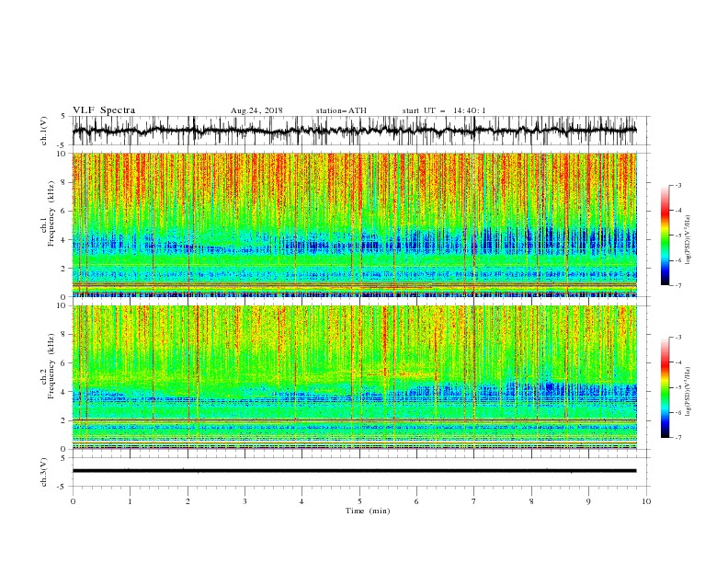The height and width of the screenshot is (563, 728).
Task: Click the ch.1 'Frequency (kHz)' axis label
Action: (51, 213)
